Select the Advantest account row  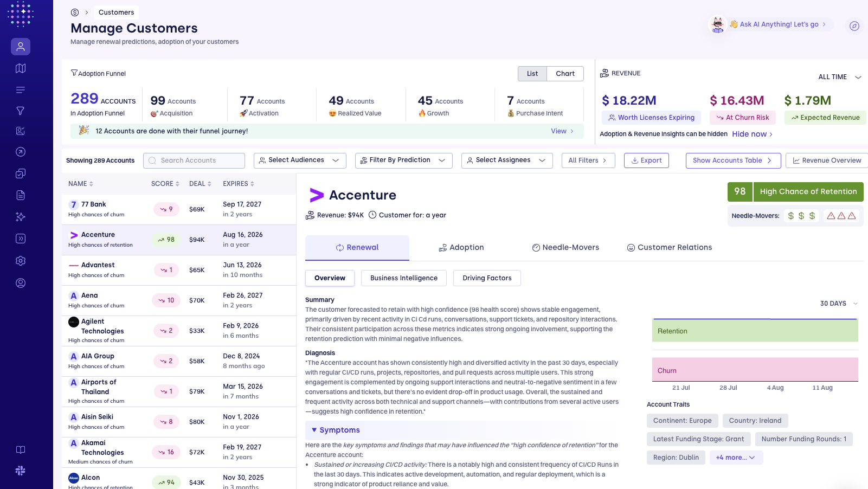click(179, 270)
